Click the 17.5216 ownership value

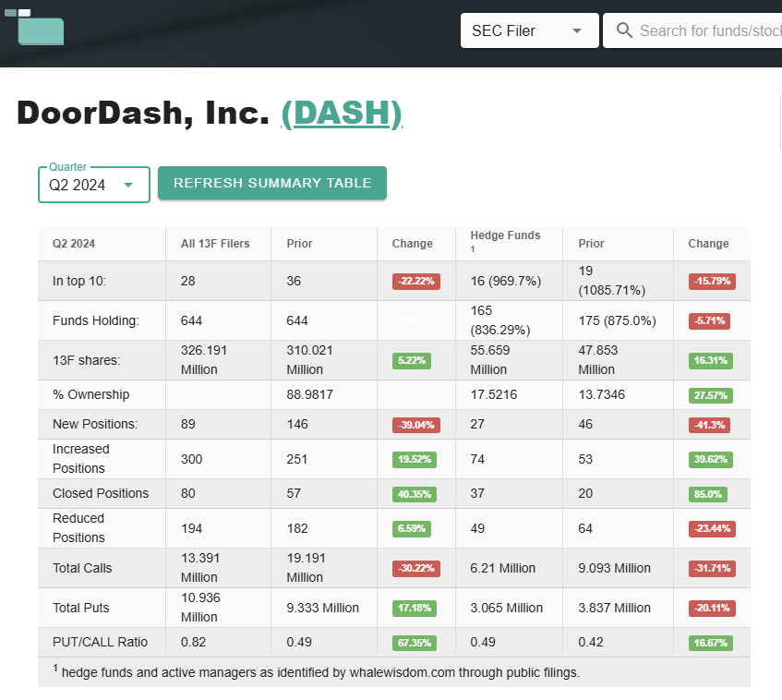(494, 394)
